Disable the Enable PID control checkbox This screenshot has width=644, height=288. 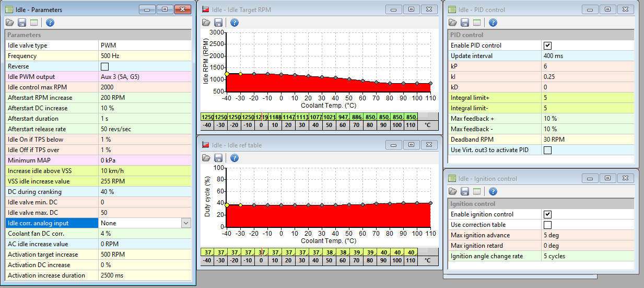(x=547, y=45)
